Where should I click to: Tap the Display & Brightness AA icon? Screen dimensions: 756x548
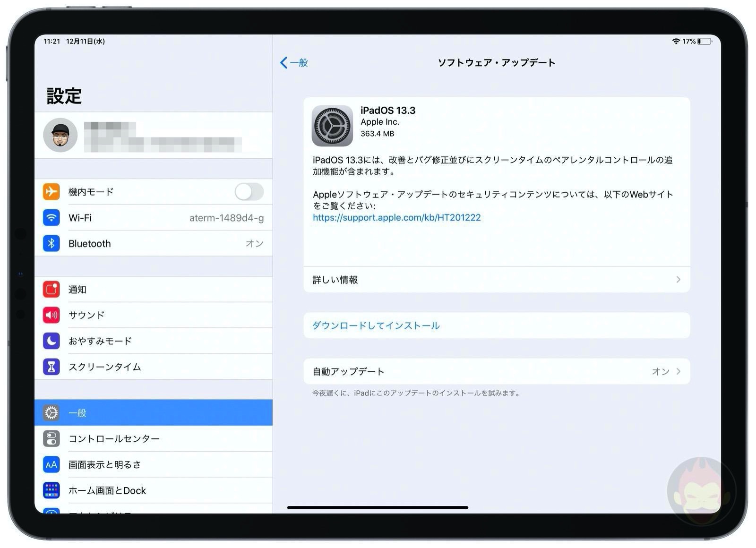pyautogui.click(x=52, y=464)
